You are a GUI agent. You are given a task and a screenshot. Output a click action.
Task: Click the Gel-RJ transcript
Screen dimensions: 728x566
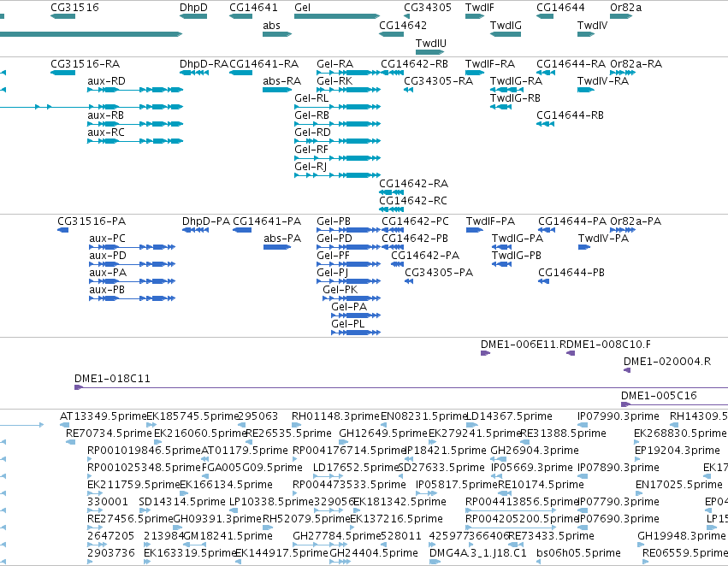click(338, 175)
